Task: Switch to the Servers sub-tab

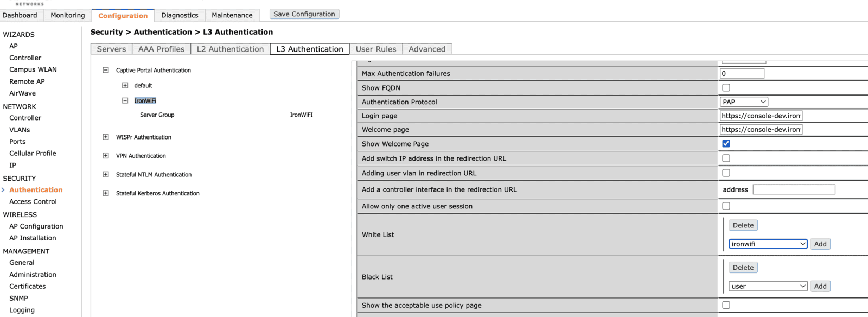Action: pos(111,49)
